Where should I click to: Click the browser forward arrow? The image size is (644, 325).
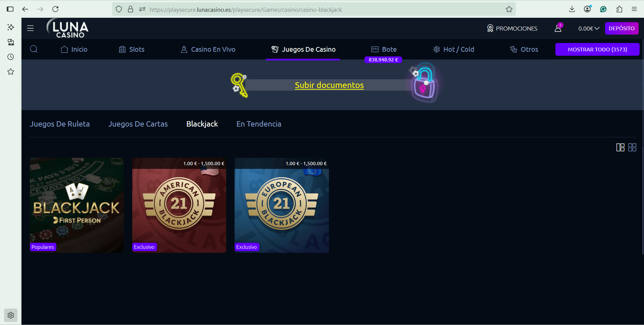(x=40, y=9)
